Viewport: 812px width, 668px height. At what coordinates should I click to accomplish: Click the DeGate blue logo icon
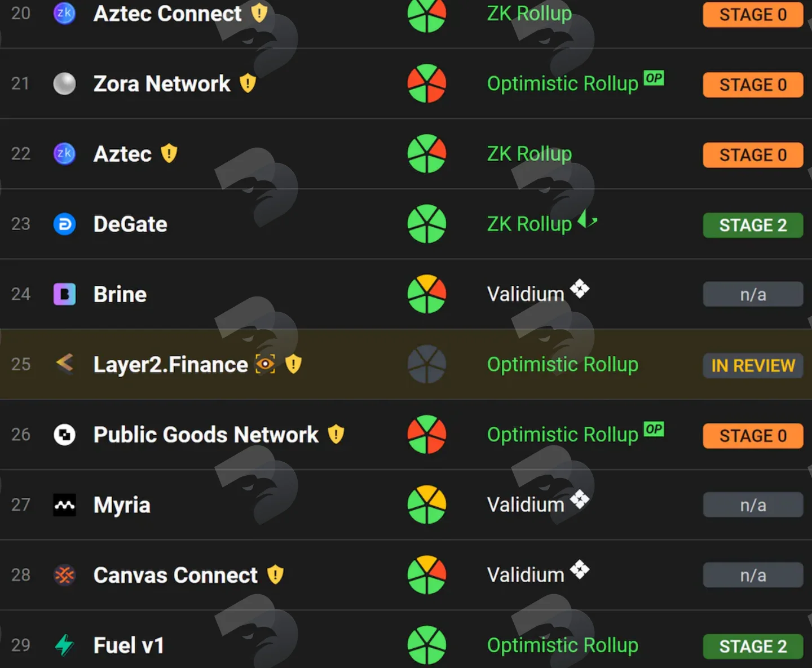coord(64,224)
